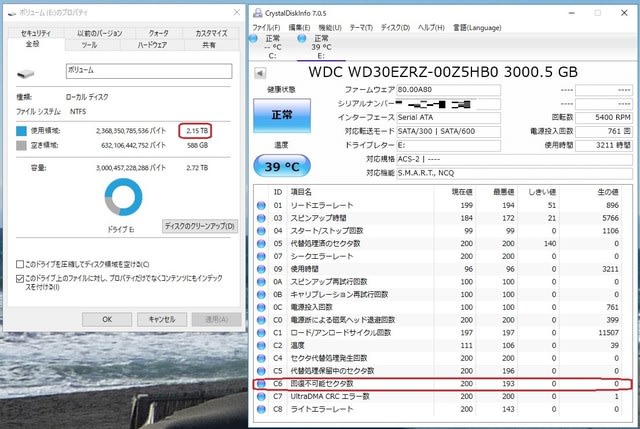Click the WDC WD30EZRZ-00Z5HB0 model title
Image resolution: width=640 pixels, height=429 pixels.
pos(443,72)
